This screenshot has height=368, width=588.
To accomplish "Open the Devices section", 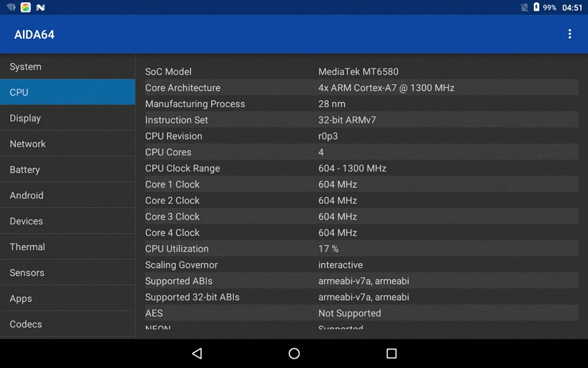I will coord(68,221).
